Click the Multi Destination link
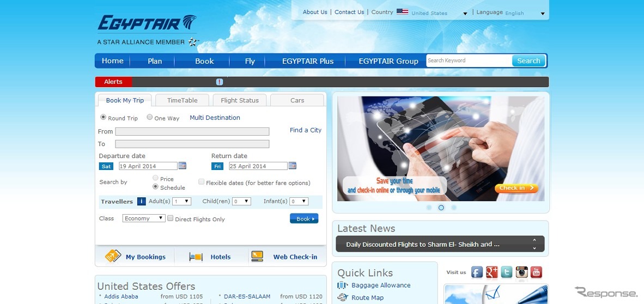Viewport: 644px width, 304px height. coord(215,118)
